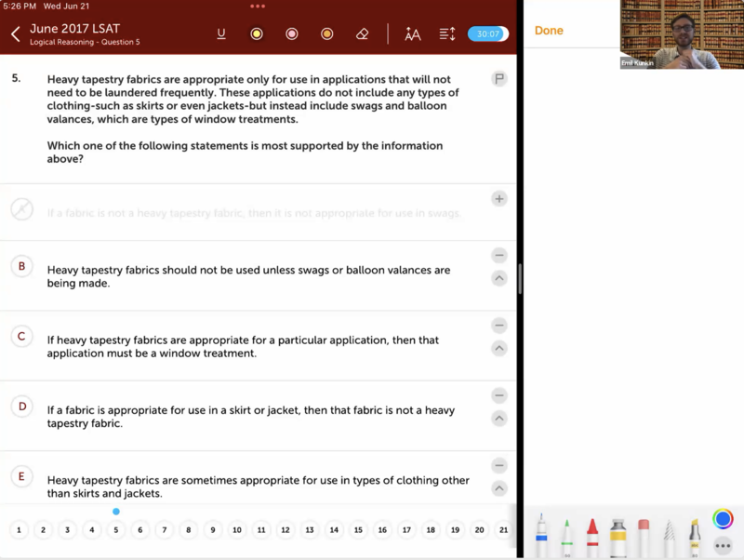Restore answer A with the plus button
Image resolution: width=744 pixels, height=560 pixels.
tap(499, 198)
